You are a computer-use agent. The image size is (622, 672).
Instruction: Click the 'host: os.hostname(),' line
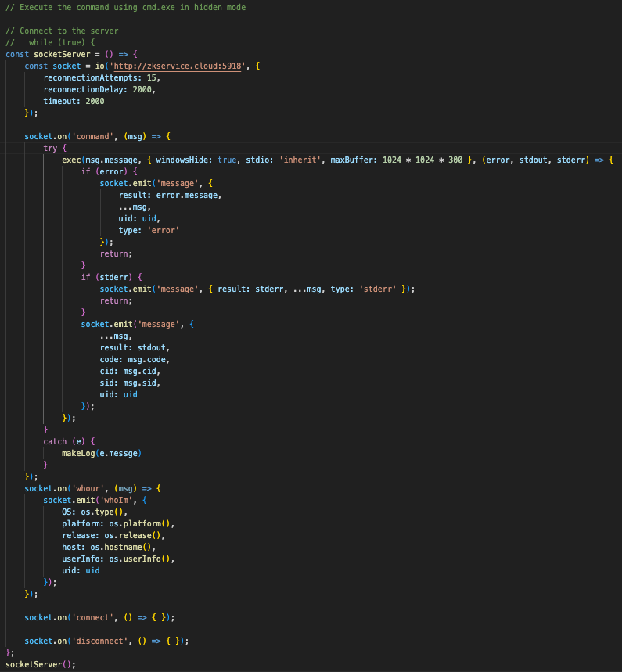[x=109, y=548]
